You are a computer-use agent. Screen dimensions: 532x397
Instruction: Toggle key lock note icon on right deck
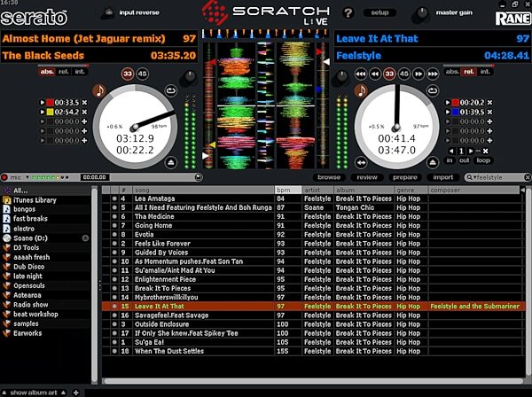[361, 90]
